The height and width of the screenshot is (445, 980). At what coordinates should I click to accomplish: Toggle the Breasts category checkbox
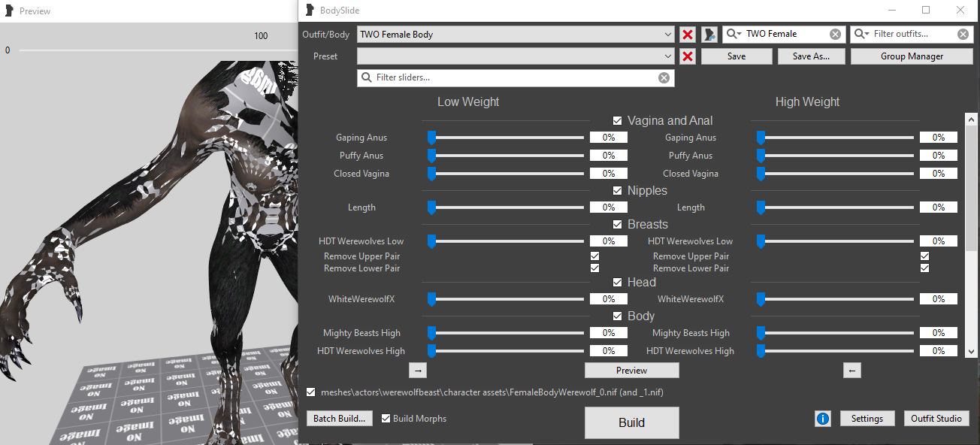(618, 225)
